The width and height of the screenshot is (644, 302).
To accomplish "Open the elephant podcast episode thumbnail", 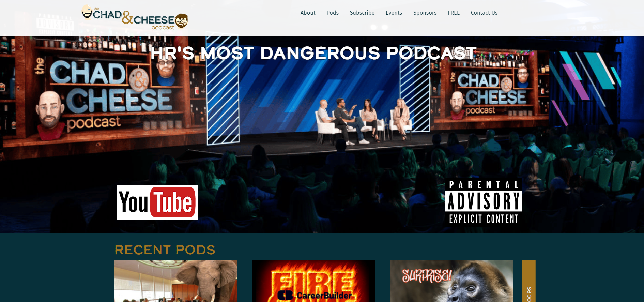I will [x=175, y=281].
